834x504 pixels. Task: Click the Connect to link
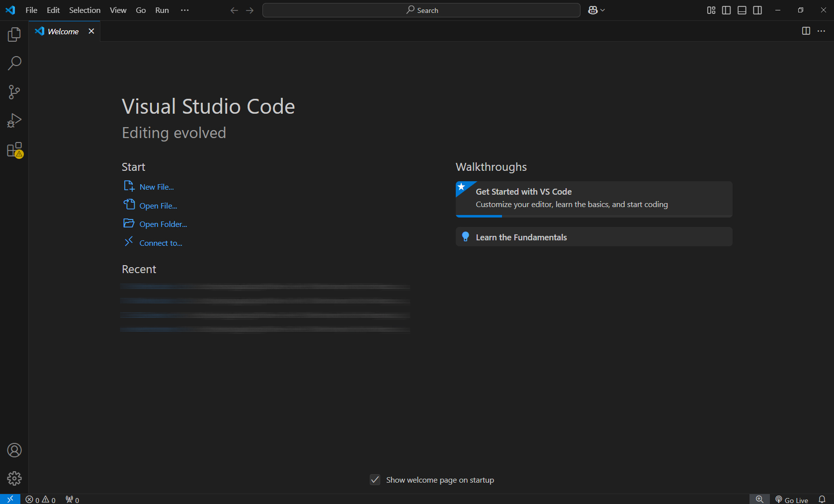pyautogui.click(x=161, y=243)
